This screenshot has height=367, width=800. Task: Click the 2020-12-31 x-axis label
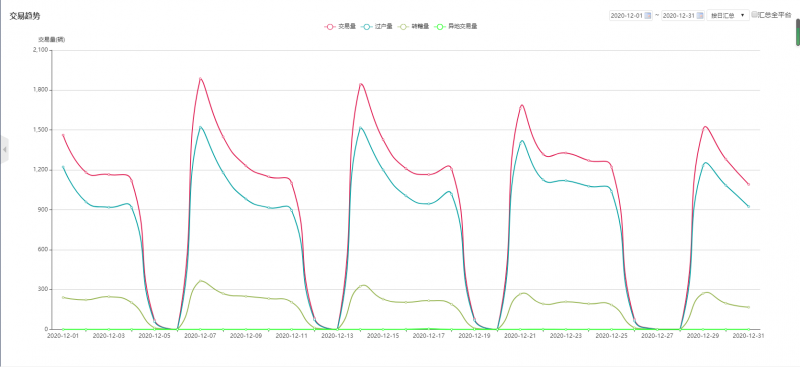pos(748,336)
